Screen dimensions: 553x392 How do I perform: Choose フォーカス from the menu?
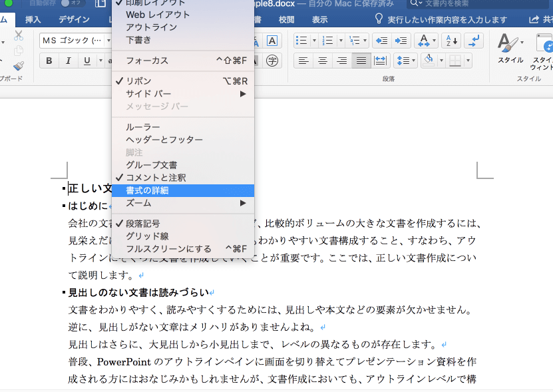pos(183,61)
